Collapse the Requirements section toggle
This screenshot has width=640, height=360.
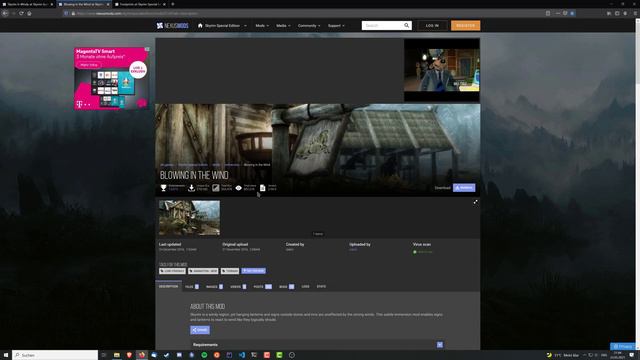pos(440,344)
